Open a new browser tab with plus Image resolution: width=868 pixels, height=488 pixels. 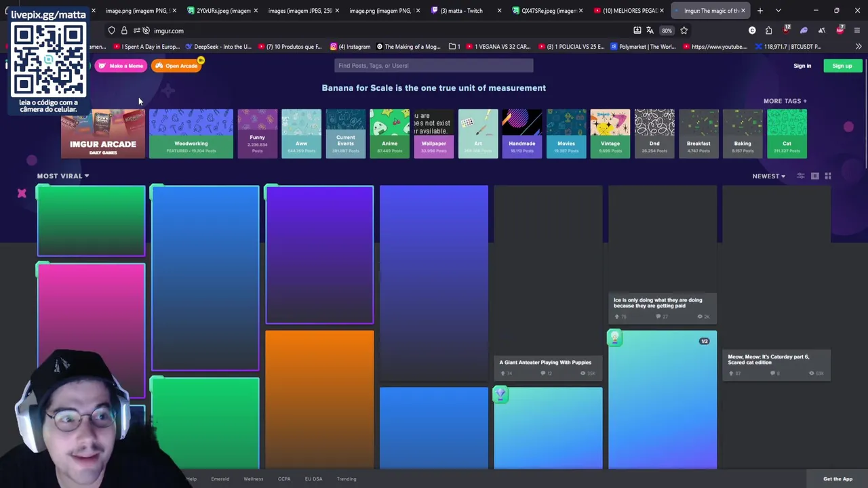pos(760,11)
